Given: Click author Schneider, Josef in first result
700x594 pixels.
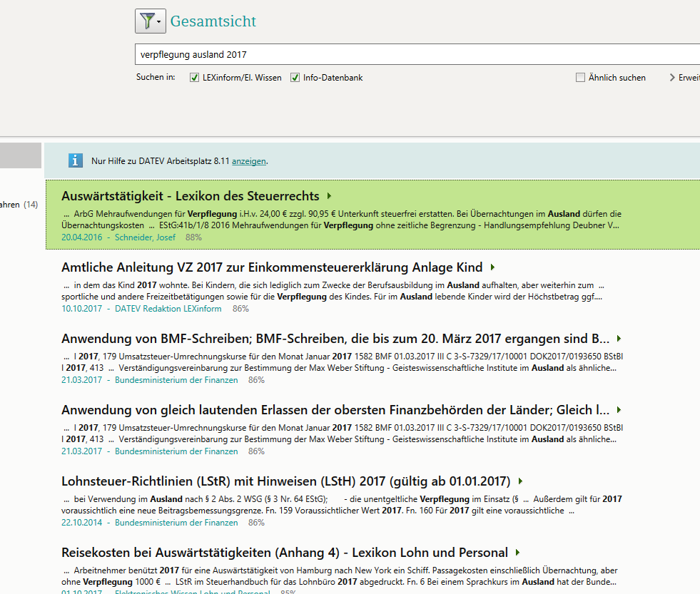Looking at the screenshot, I should tap(145, 237).
